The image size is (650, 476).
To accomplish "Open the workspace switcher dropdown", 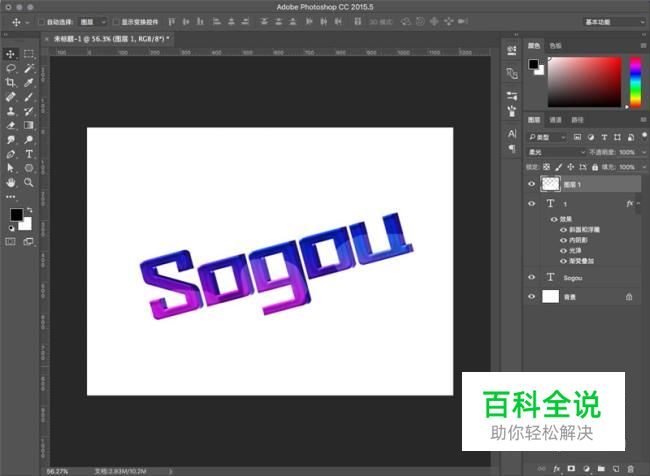I will (614, 22).
